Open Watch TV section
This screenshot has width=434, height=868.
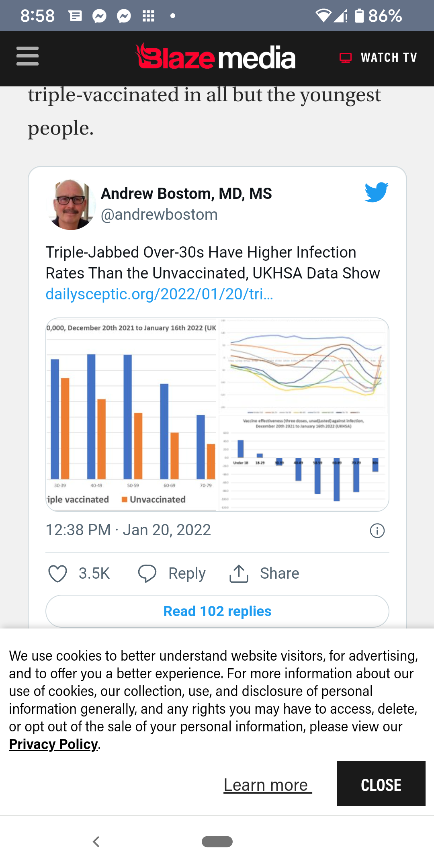(x=379, y=58)
